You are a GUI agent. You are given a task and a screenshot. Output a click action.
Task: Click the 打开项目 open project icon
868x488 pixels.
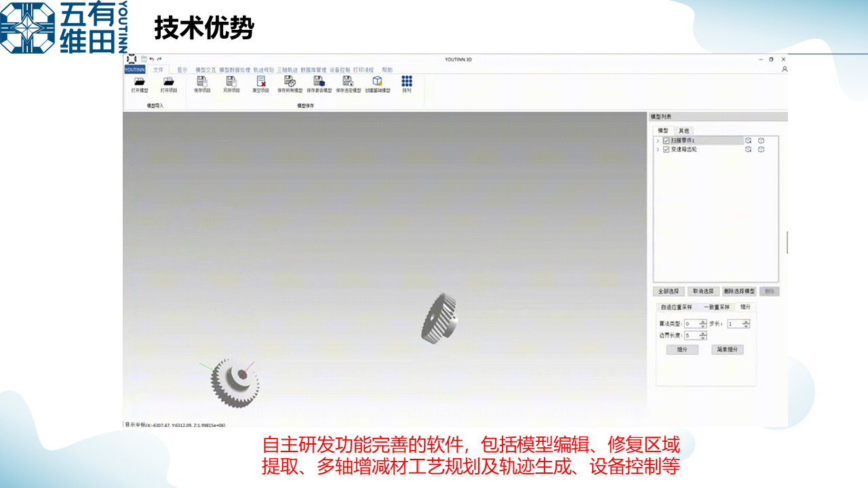click(x=168, y=81)
